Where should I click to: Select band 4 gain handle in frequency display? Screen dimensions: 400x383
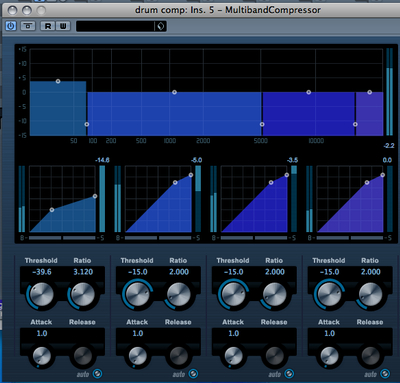369,92
